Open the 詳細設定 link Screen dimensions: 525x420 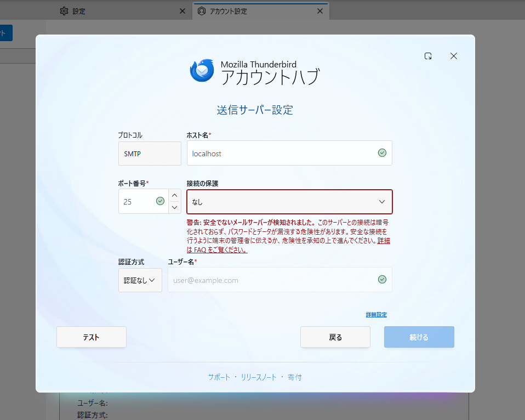click(x=376, y=315)
